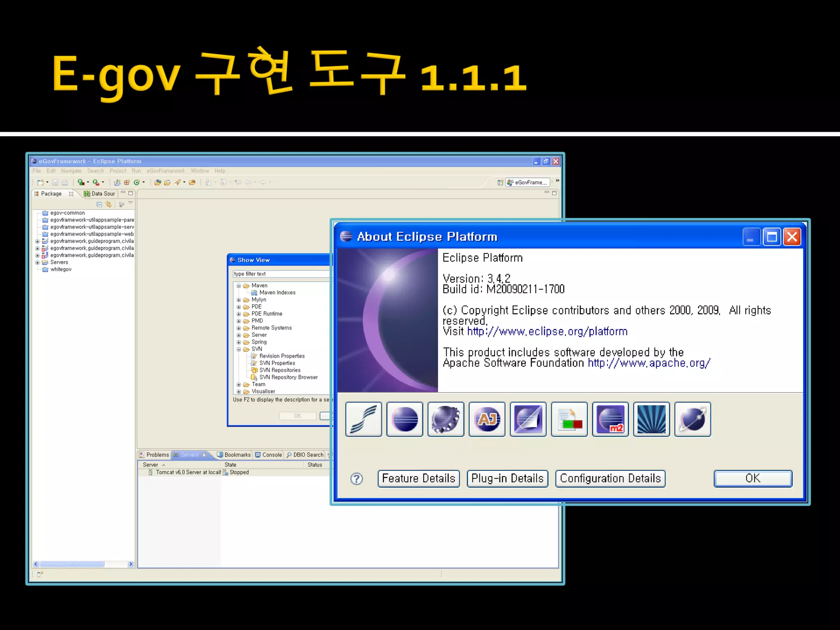Expand the Spring folder in Show View

tap(239, 342)
